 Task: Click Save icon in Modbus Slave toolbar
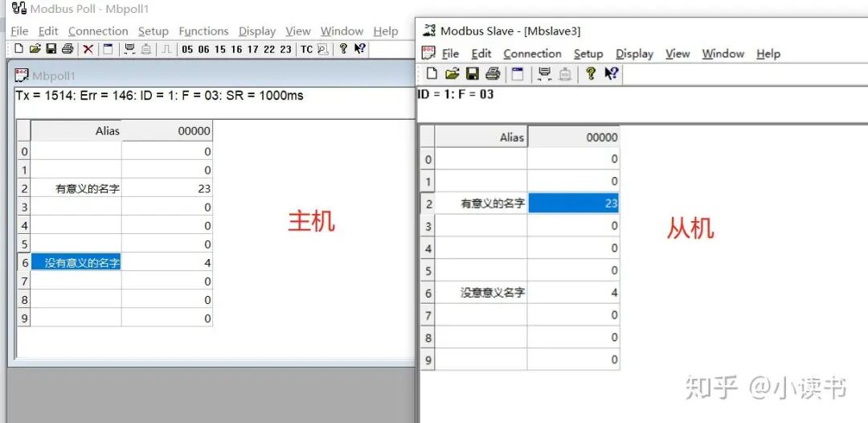(473, 73)
